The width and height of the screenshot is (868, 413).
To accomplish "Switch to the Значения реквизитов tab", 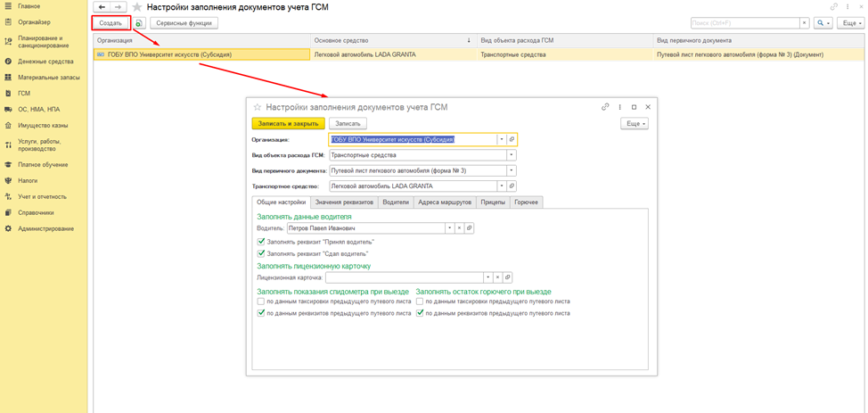I will [x=344, y=202].
